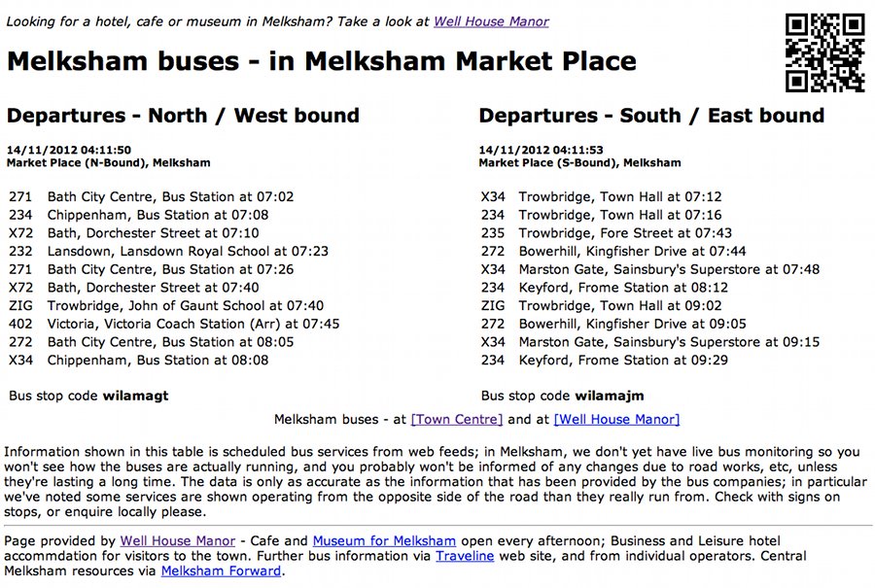875x588 pixels.
Task: Select the South / East bound departures heading
Action: pyautogui.click(x=651, y=117)
